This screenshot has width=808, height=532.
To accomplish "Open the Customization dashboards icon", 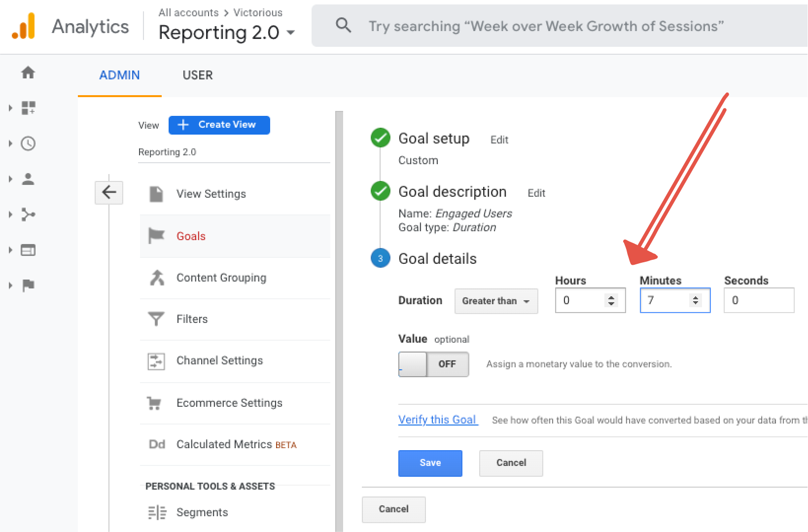I will (28, 108).
